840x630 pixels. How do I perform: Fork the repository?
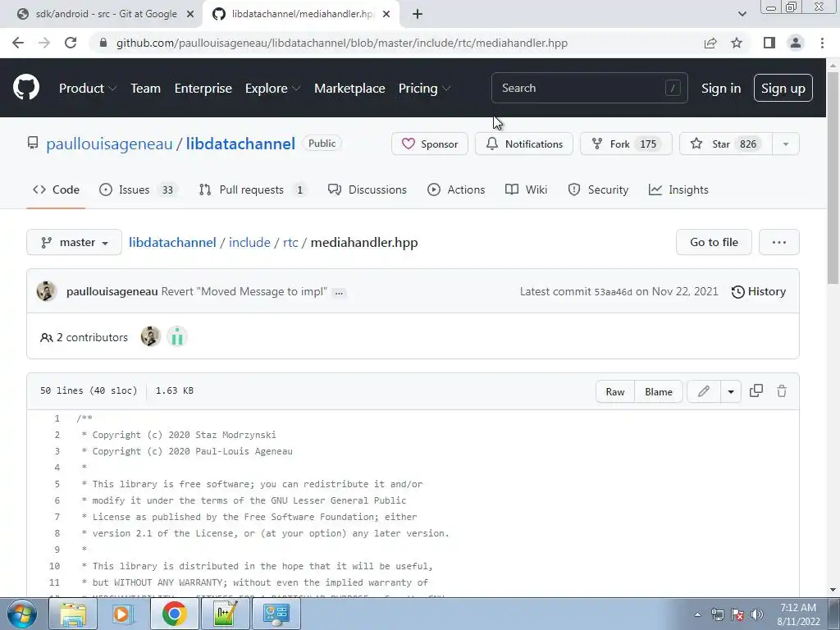[x=626, y=144]
